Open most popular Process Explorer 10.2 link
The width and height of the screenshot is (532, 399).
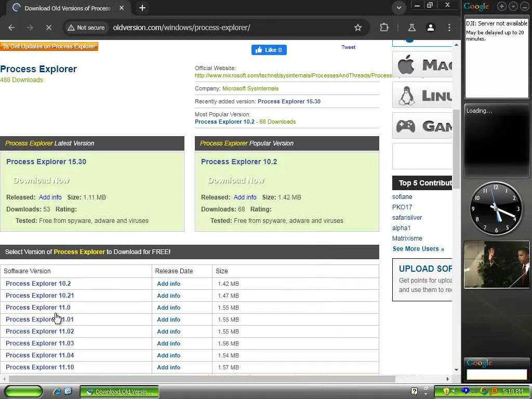click(224, 122)
